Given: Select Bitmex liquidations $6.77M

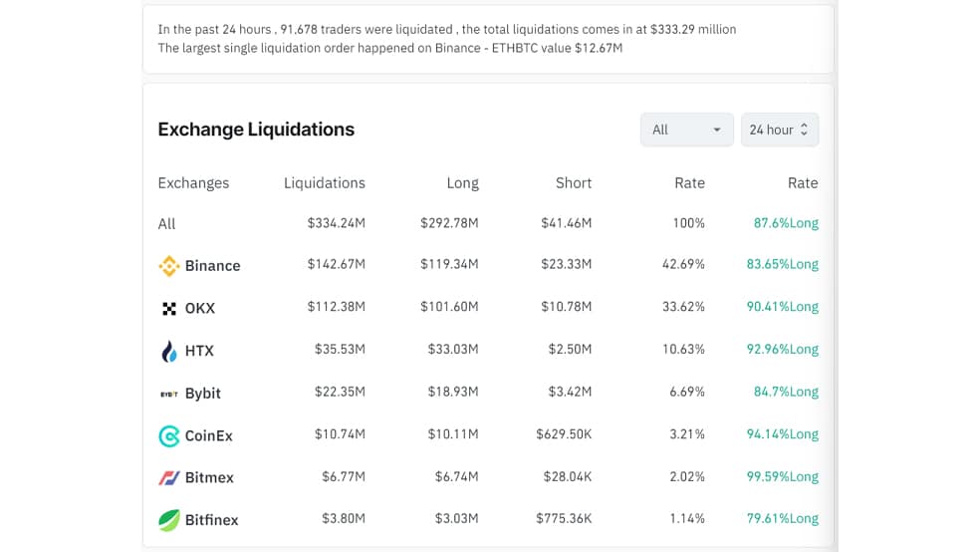Looking at the screenshot, I should (344, 477).
